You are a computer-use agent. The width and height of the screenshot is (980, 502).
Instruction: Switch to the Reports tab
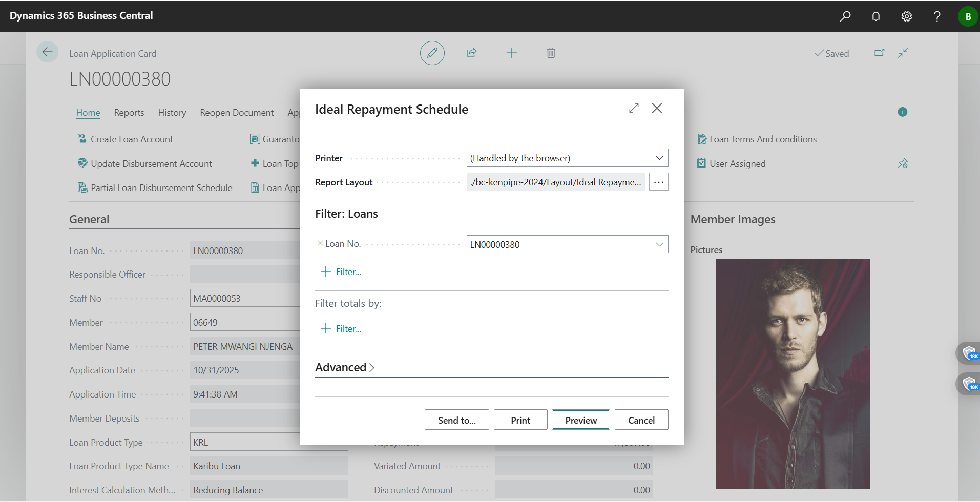(x=129, y=113)
